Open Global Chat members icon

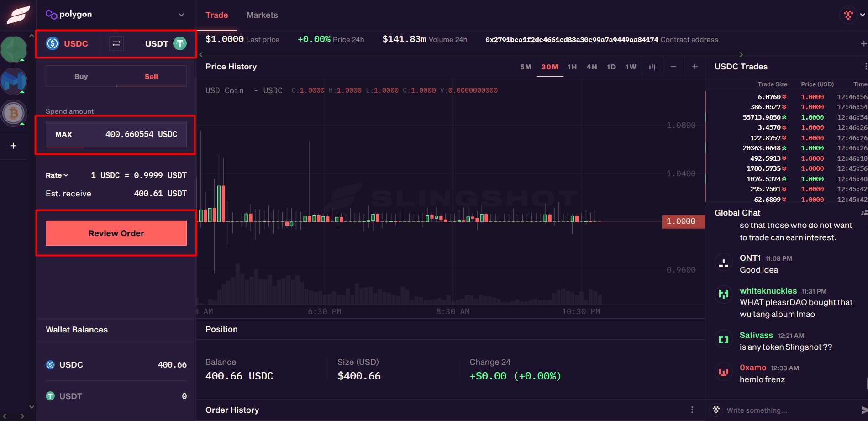(864, 213)
